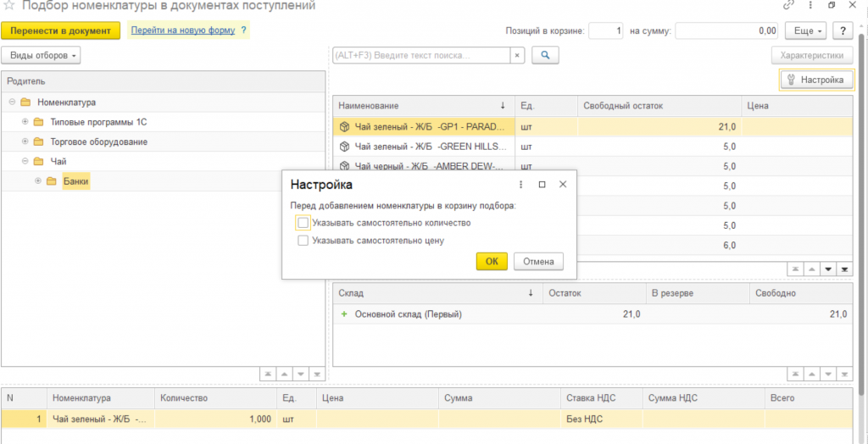
Task: Sort by the Склад column header
Action: pyautogui.click(x=437, y=293)
